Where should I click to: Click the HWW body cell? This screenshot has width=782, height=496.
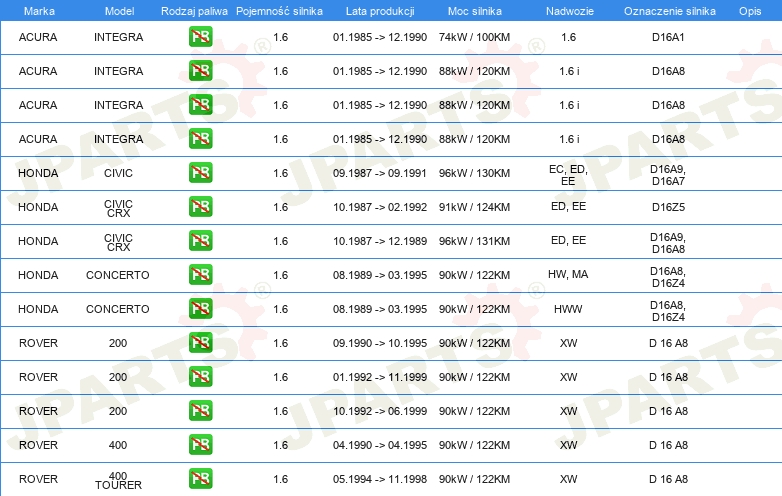568,309
